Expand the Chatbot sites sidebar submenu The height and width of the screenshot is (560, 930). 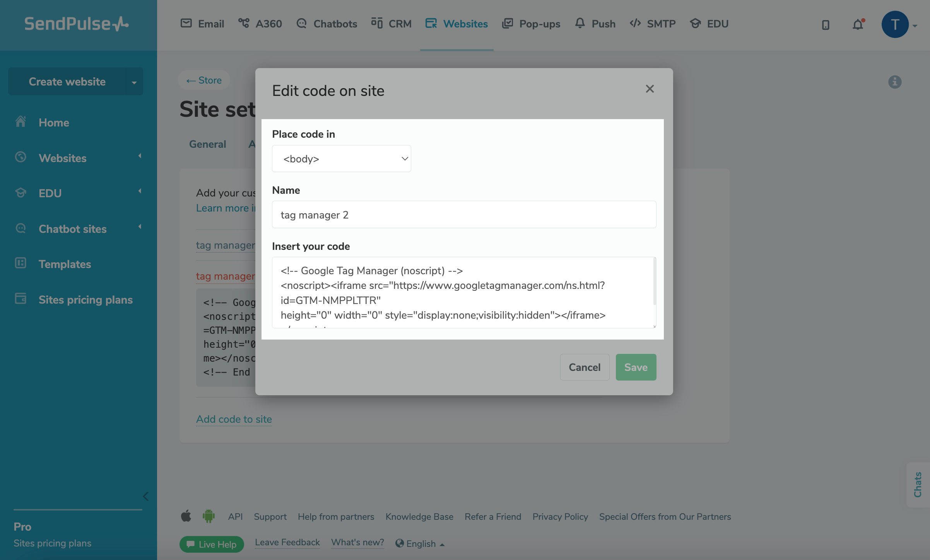pyautogui.click(x=140, y=227)
